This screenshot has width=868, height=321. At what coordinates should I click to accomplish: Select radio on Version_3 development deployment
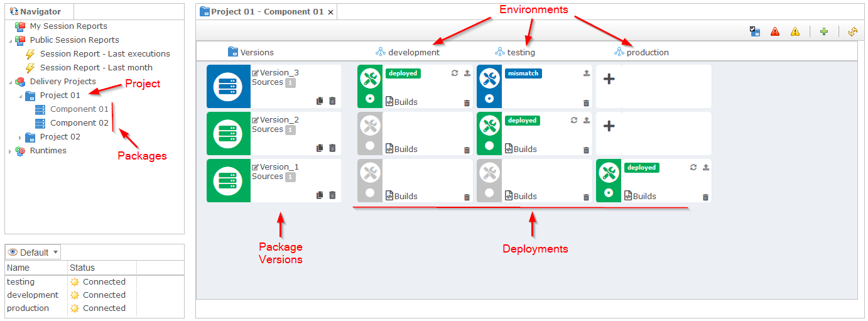pyautogui.click(x=370, y=99)
